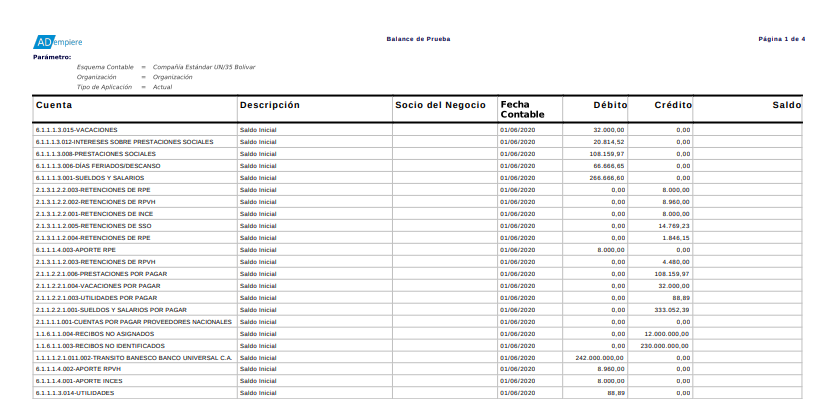The width and height of the screenshot is (837, 399).
Task: Select the Cuenta column header
Action: tap(54, 105)
